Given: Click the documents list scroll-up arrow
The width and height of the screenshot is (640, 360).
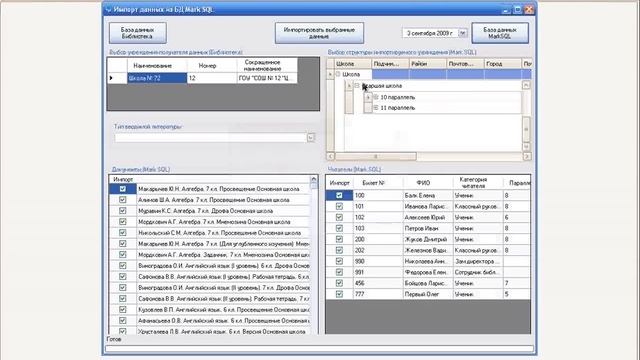Looking at the screenshot, I should pyautogui.click(x=313, y=179).
